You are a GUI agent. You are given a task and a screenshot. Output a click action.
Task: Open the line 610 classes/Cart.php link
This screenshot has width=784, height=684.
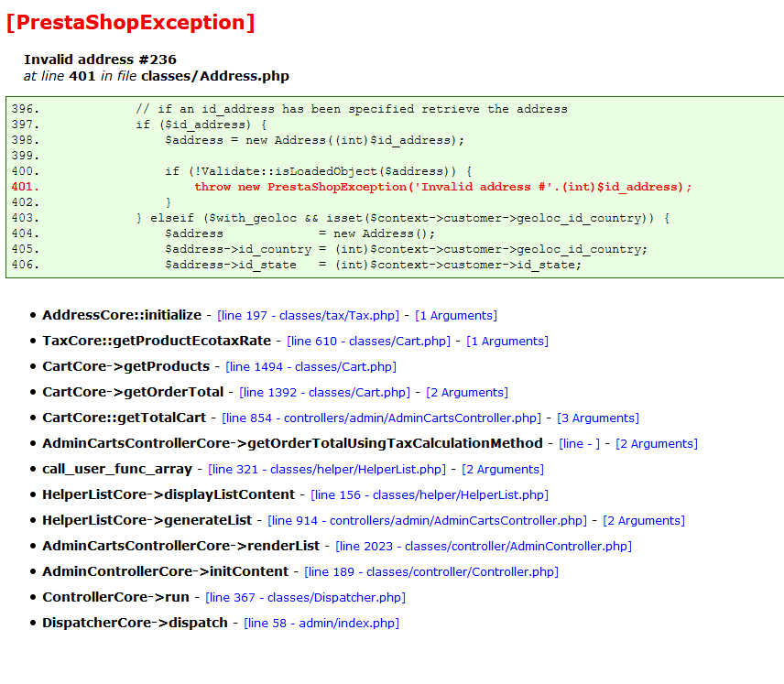(x=368, y=341)
